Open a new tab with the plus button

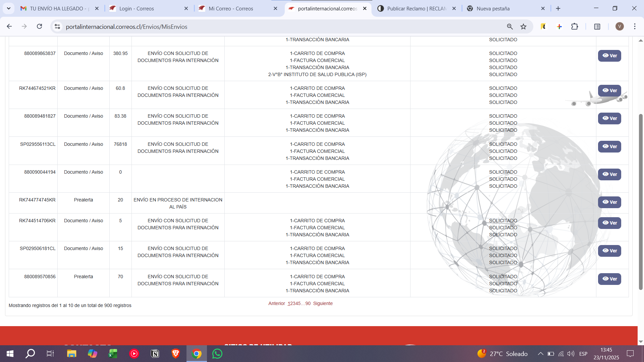(x=558, y=8)
